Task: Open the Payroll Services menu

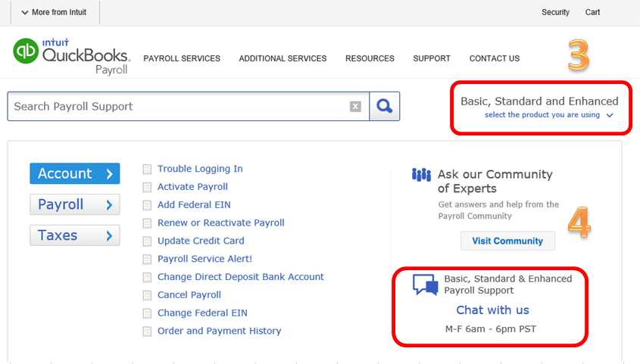Action: [182, 58]
